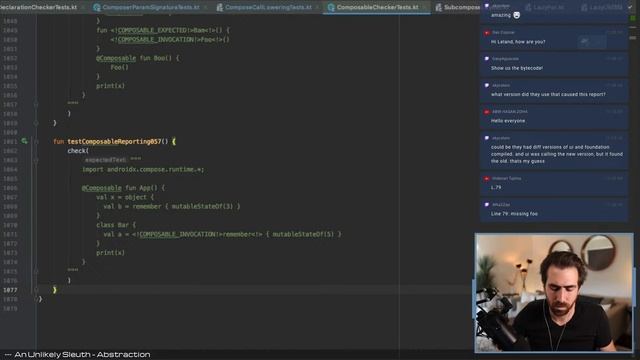Collapse fold marker at expectedText line 1063

36,160
